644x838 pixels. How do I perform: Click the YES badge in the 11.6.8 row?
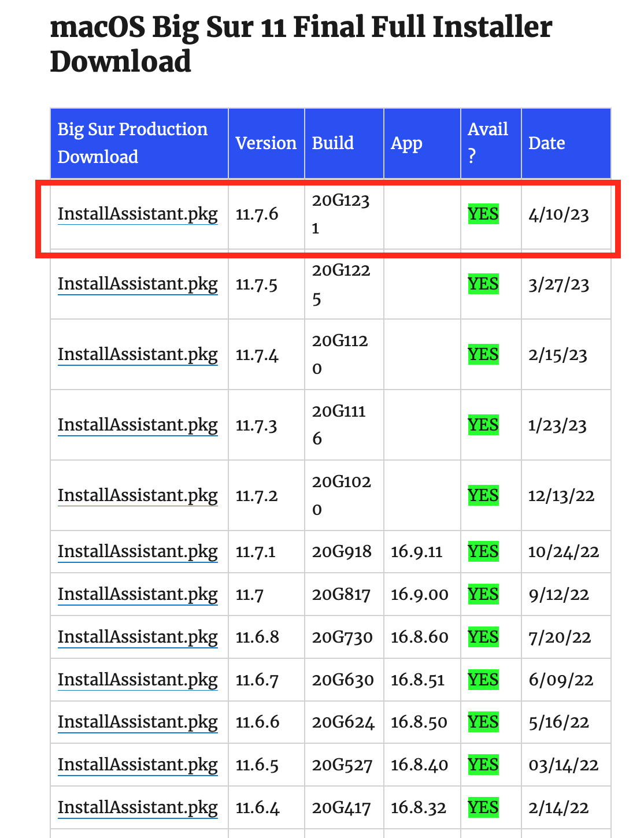[483, 637]
